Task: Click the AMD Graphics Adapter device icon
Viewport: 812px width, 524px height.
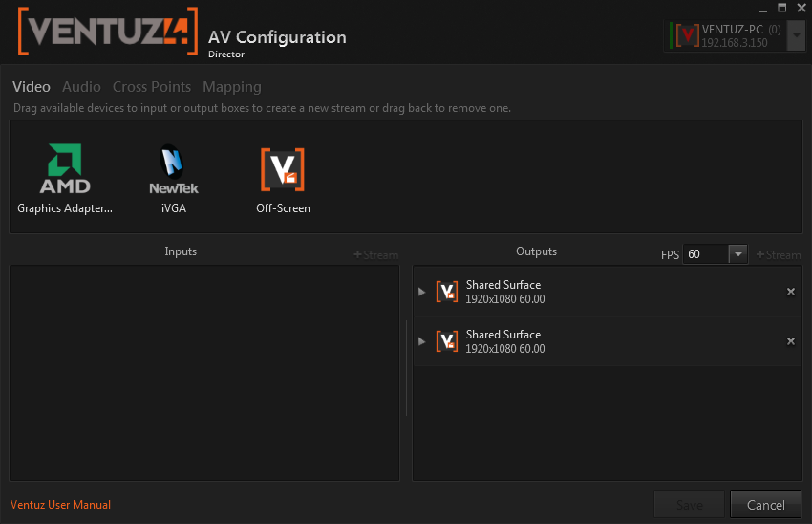Action: tap(65, 169)
